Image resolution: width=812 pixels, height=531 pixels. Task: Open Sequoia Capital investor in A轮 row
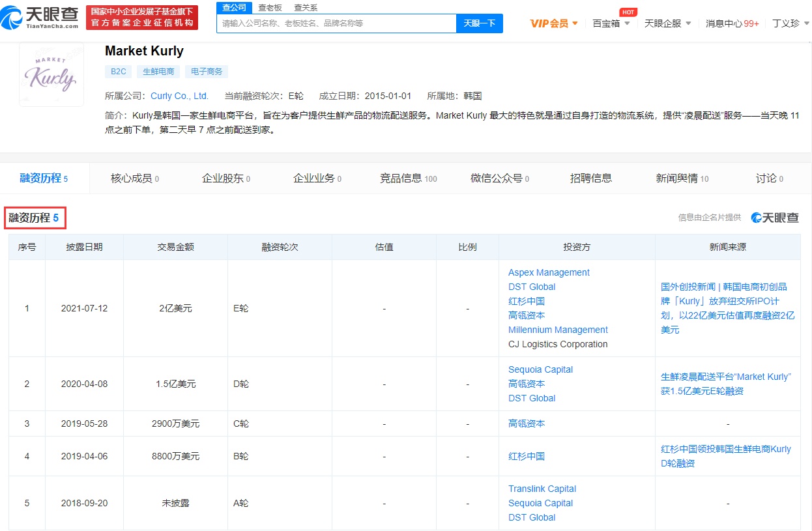pyautogui.click(x=540, y=503)
